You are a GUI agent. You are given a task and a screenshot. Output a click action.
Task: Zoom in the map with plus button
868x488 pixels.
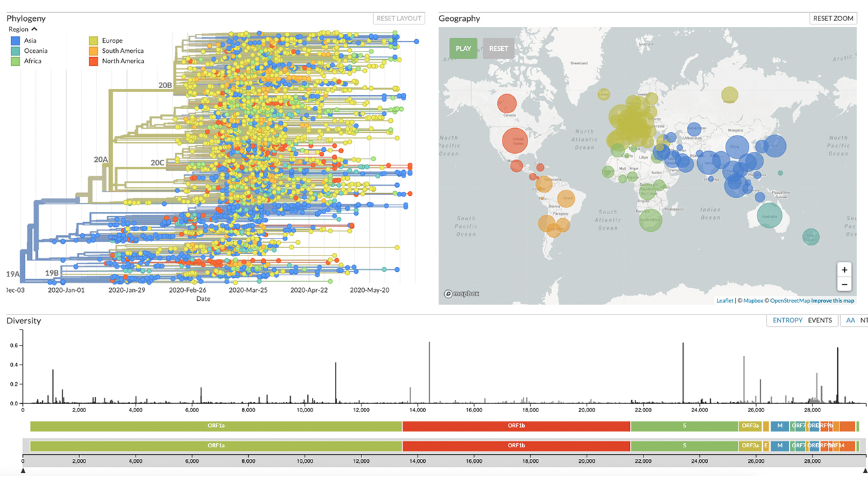tap(844, 269)
